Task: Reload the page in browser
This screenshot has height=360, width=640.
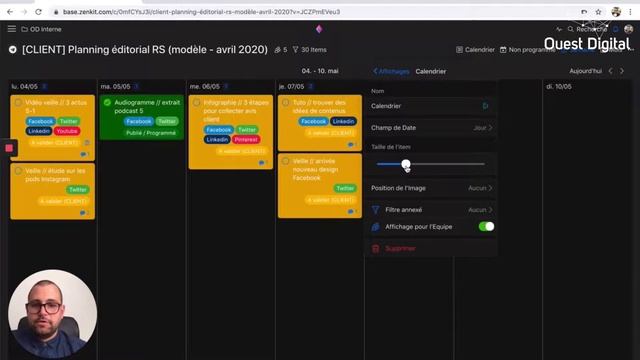Action: 38,12
